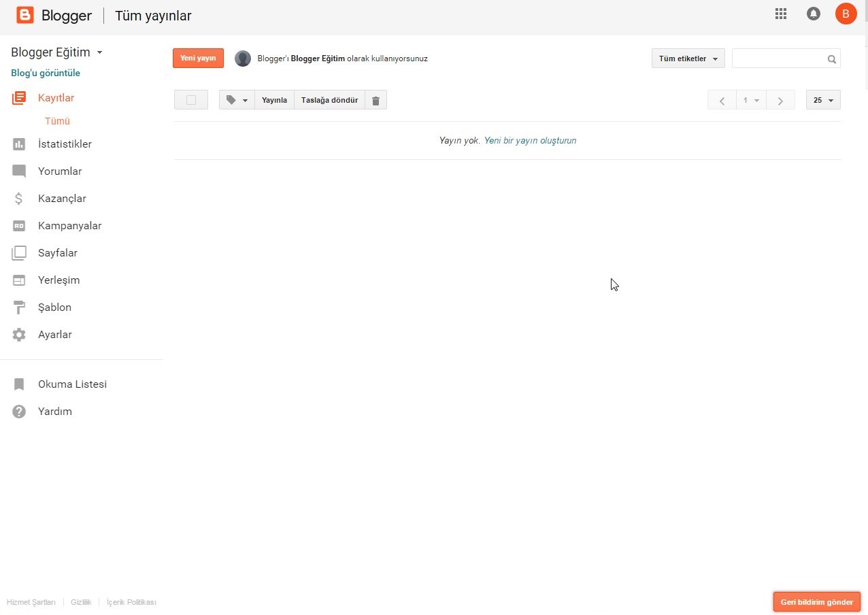Click the Sayfalar pages icon
This screenshot has height=615, width=868.
coord(19,253)
